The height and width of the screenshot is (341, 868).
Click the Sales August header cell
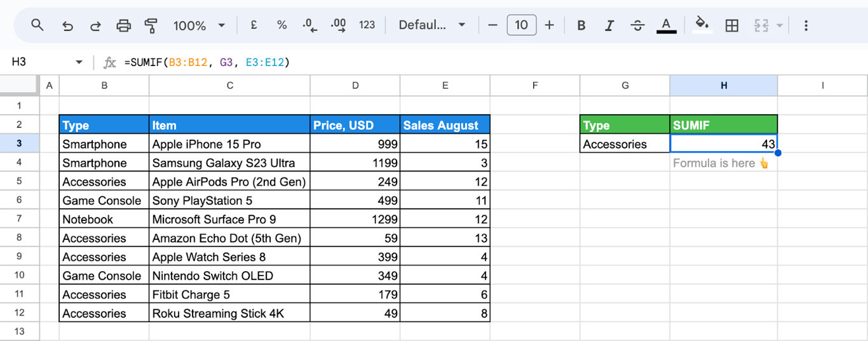(445, 125)
